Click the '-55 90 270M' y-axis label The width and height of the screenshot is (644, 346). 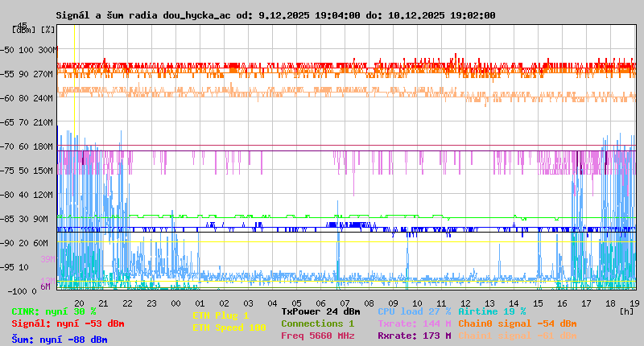27,74
